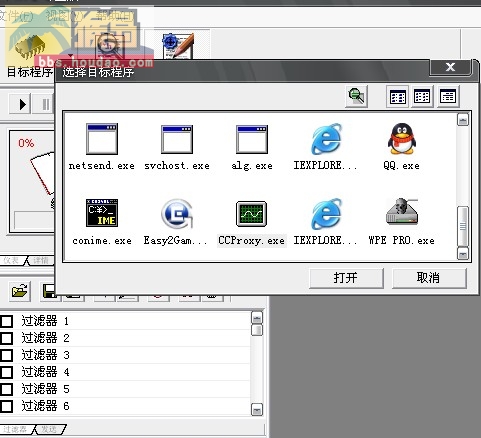Open the 视图 menu
481x438 pixels.
pos(64,16)
